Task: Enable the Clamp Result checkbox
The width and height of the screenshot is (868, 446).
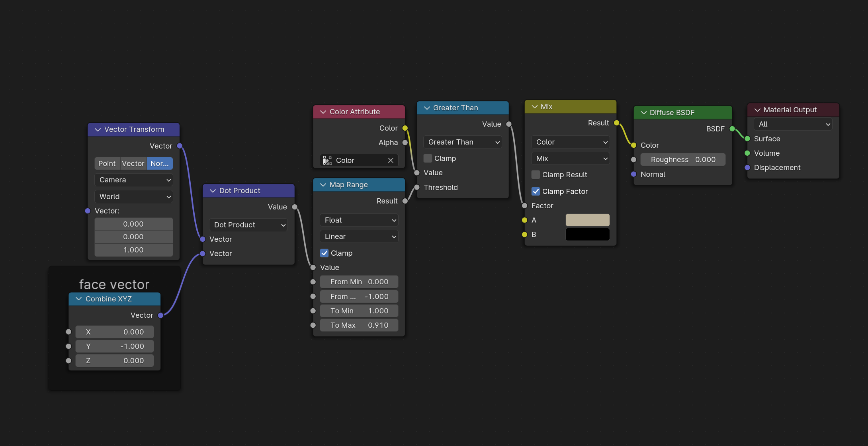Action: click(x=536, y=175)
